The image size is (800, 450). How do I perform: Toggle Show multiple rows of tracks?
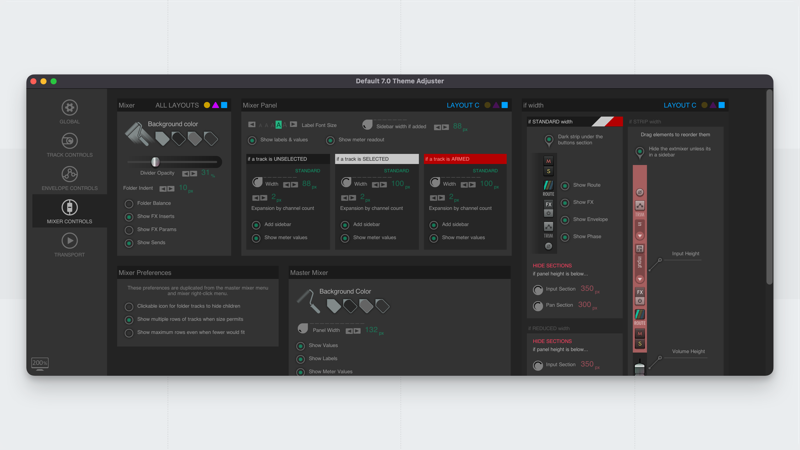point(129,320)
